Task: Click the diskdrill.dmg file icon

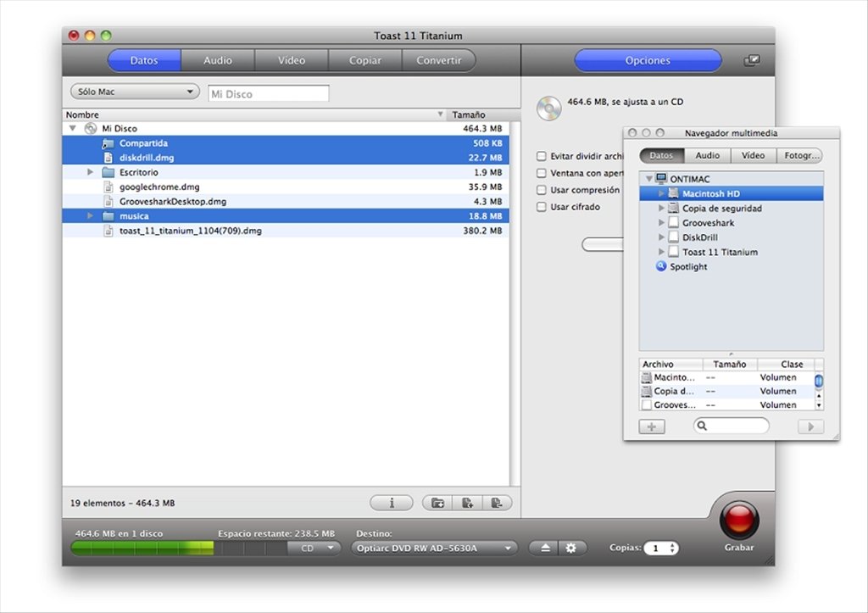Action: [108, 158]
